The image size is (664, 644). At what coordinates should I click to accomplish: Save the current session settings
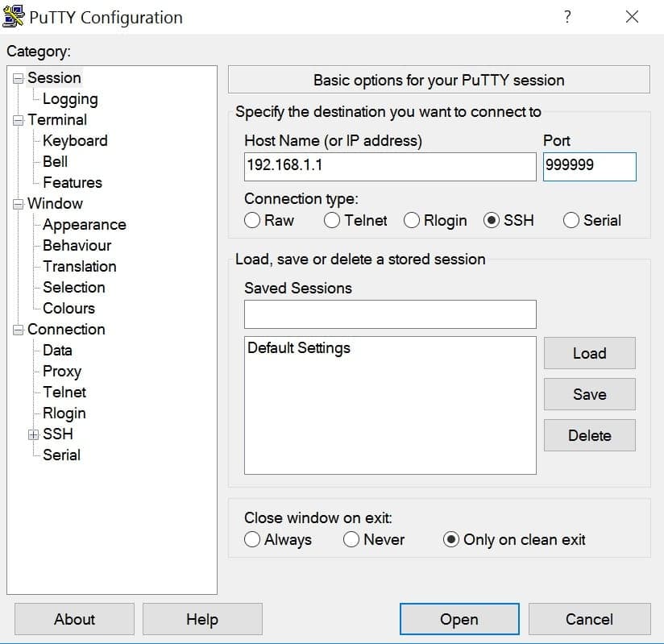coord(589,394)
